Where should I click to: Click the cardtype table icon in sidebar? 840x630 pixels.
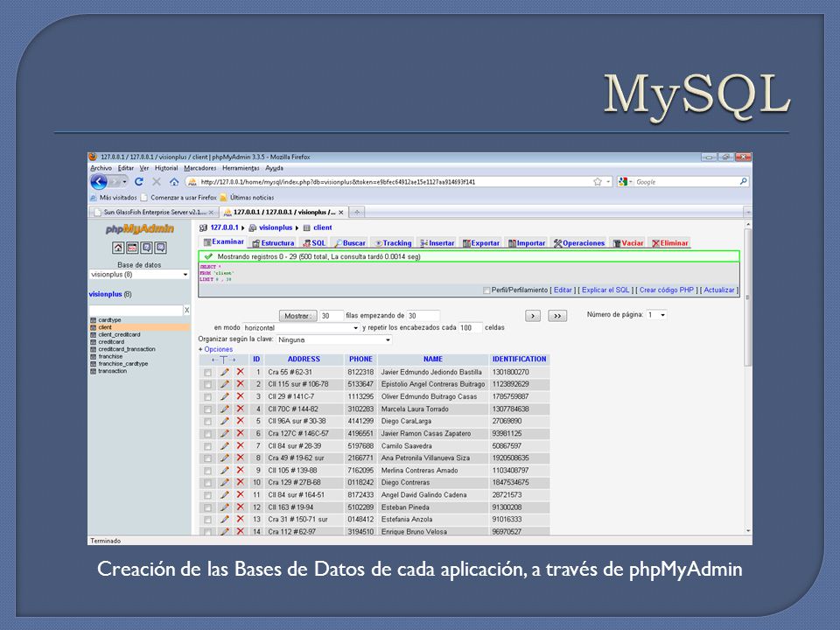point(94,320)
